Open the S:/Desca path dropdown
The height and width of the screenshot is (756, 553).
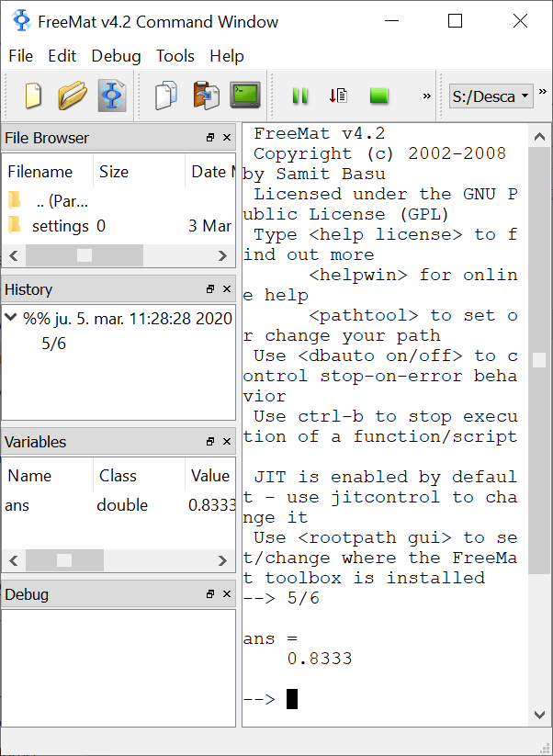click(491, 96)
